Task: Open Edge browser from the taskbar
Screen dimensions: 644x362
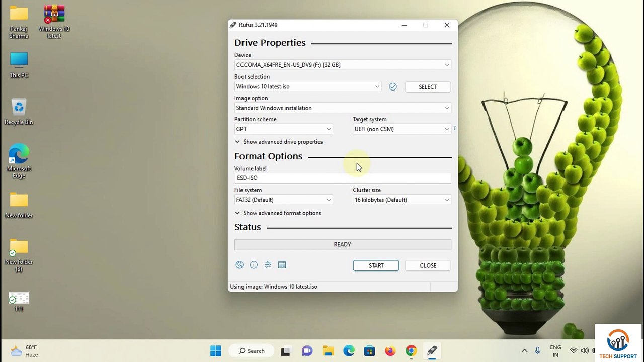Action: click(x=349, y=351)
